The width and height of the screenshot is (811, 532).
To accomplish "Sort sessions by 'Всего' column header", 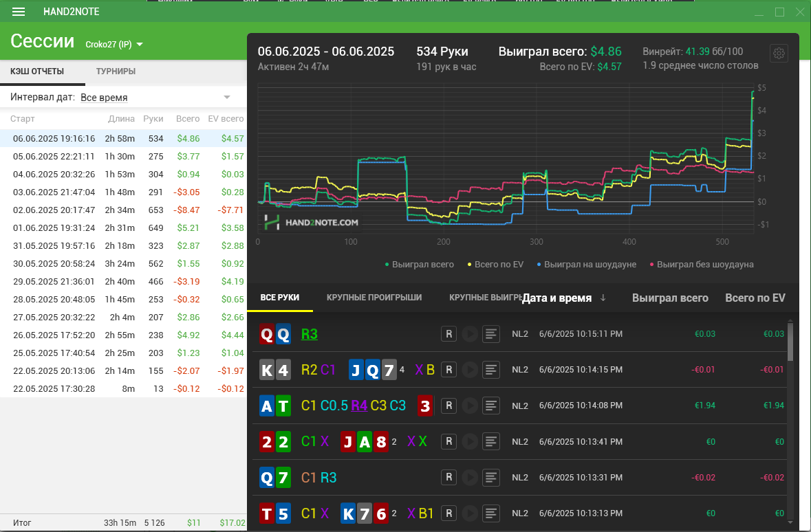I will coord(188,118).
